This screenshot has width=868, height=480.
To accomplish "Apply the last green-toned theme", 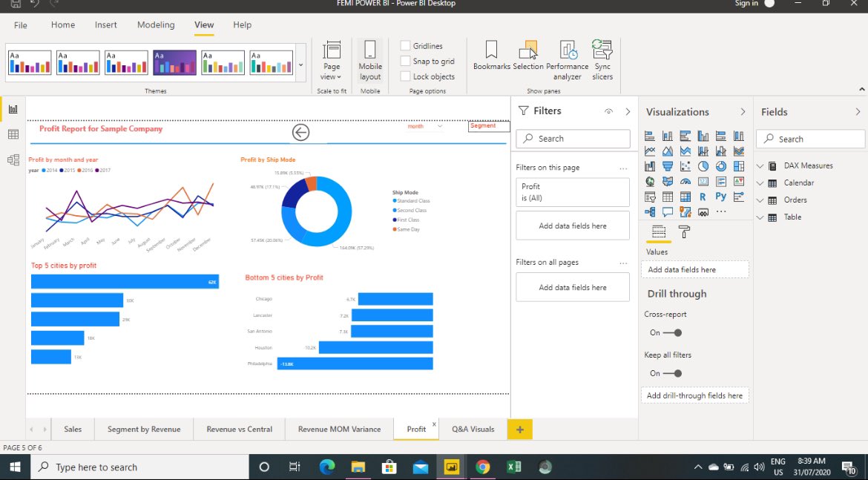I will coord(272,62).
